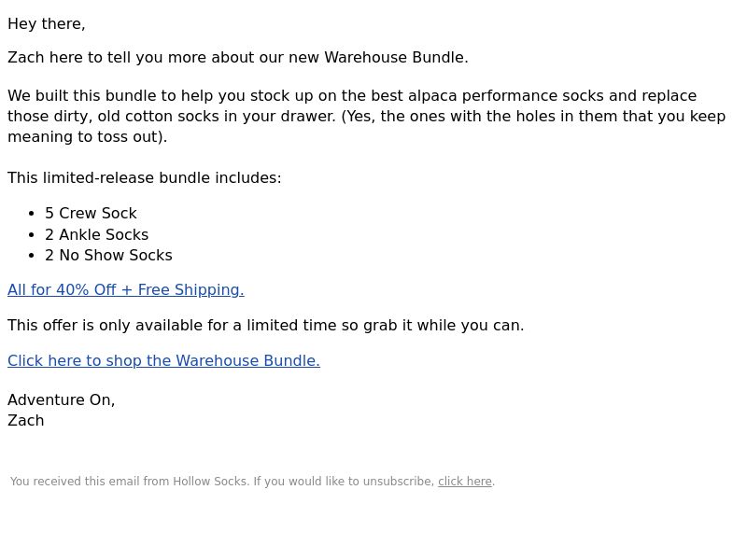The height and width of the screenshot is (560, 747).
Task: Click 'meaning to toss out).' text
Action: [x=88, y=136]
